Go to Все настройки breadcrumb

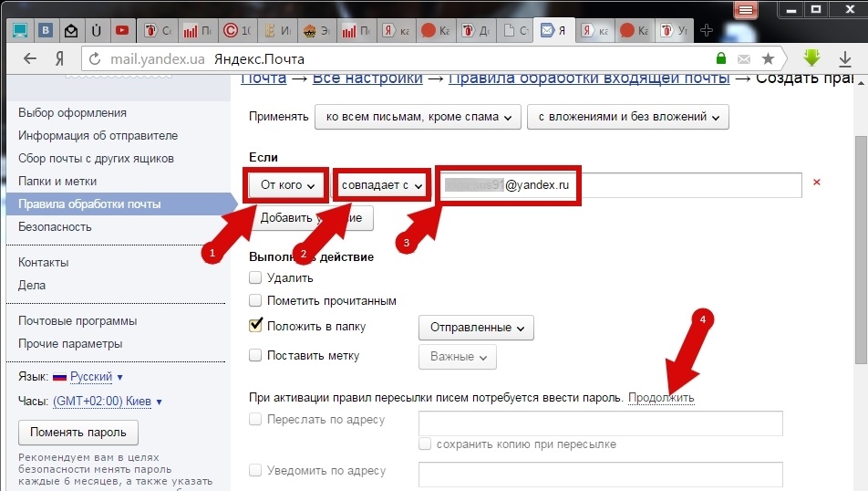tap(367, 78)
